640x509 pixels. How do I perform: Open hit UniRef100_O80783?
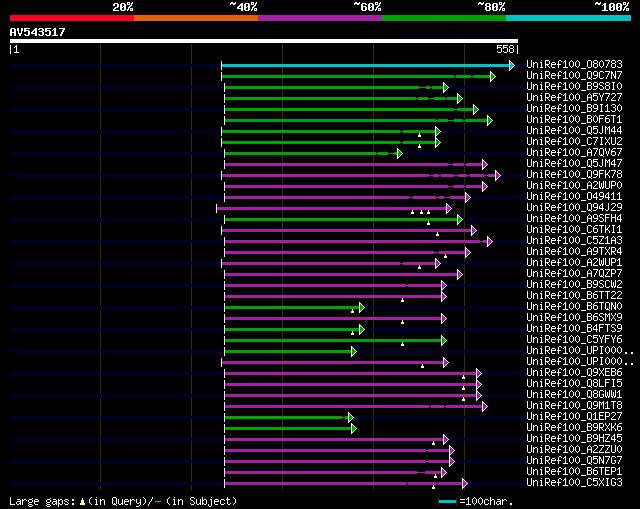tap(574, 64)
